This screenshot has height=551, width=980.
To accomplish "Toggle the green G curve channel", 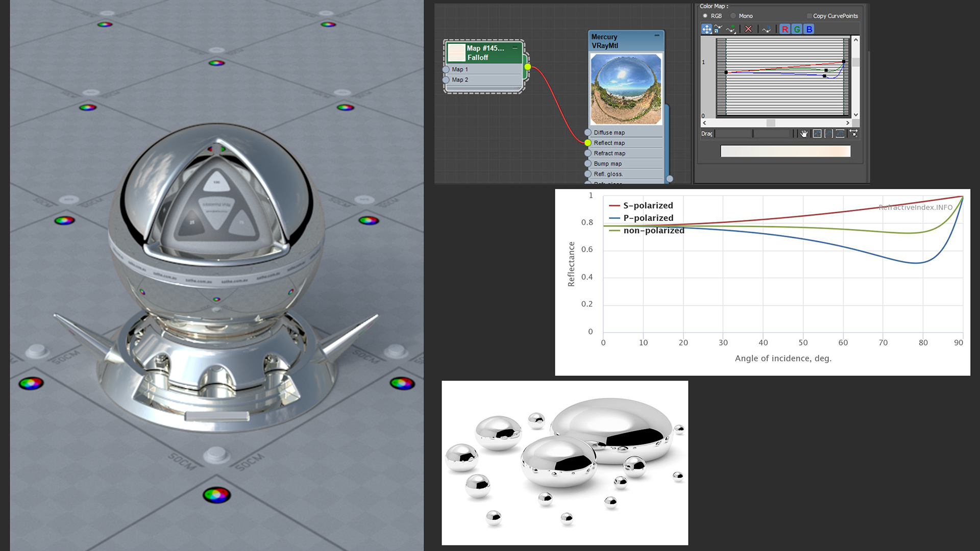I will click(797, 29).
